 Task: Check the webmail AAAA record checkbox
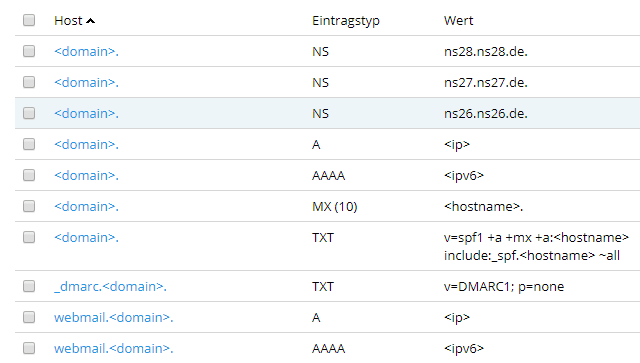pyautogui.click(x=29, y=348)
